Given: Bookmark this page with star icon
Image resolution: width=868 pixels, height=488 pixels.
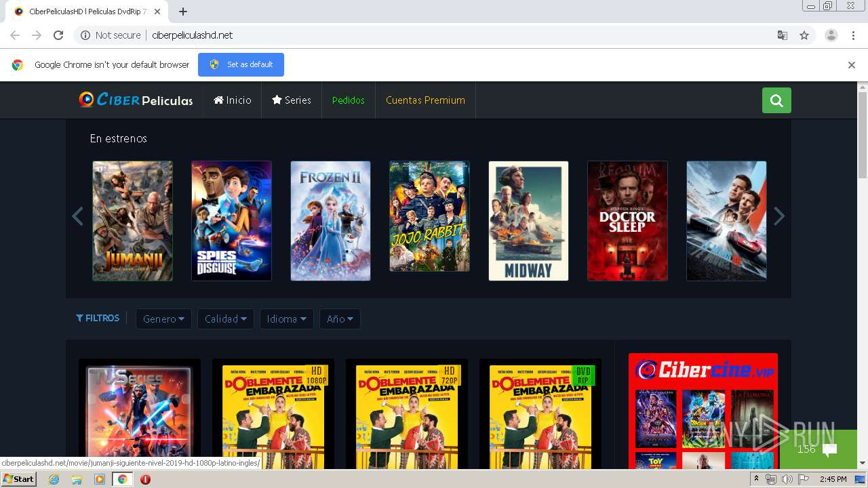Looking at the screenshot, I should (x=804, y=35).
